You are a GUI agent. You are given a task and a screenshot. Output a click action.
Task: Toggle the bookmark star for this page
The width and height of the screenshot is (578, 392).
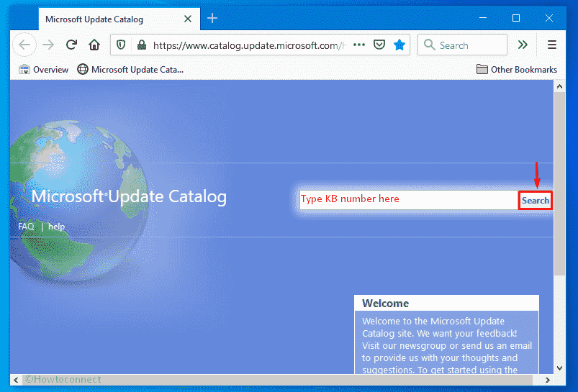point(399,45)
